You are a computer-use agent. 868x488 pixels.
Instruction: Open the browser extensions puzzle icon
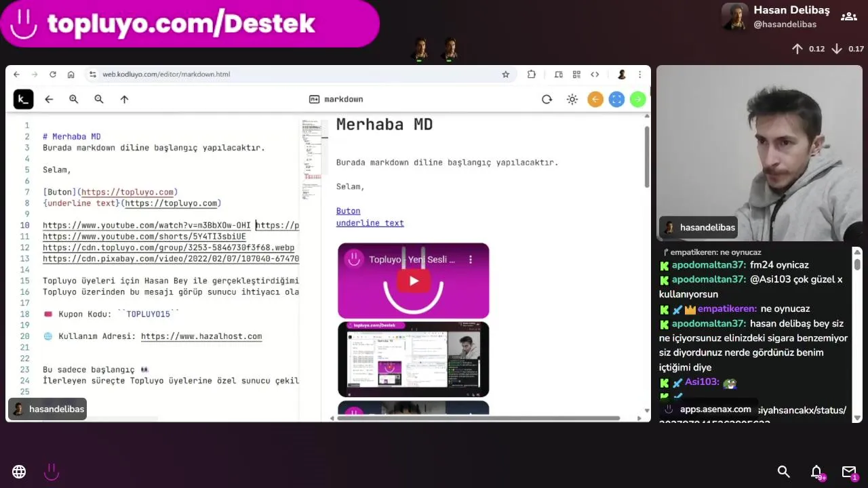532,75
